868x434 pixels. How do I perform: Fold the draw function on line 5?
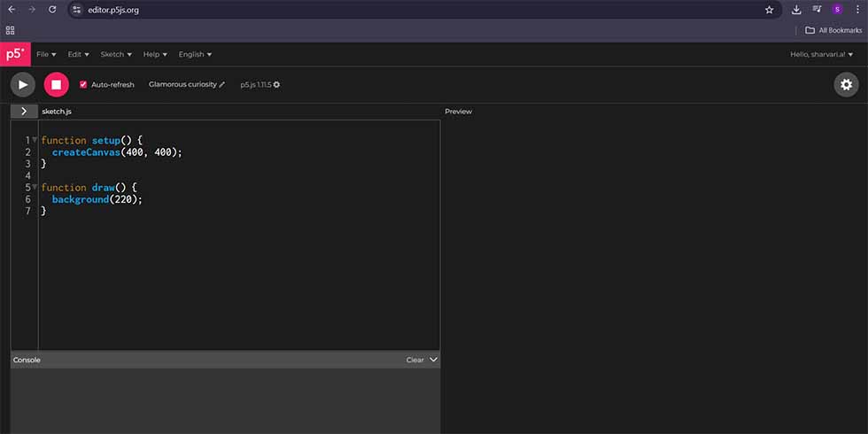[x=35, y=187]
